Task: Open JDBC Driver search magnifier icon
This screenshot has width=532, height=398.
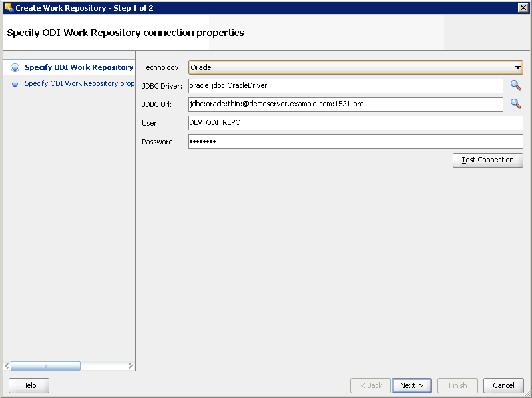Action: click(516, 85)
